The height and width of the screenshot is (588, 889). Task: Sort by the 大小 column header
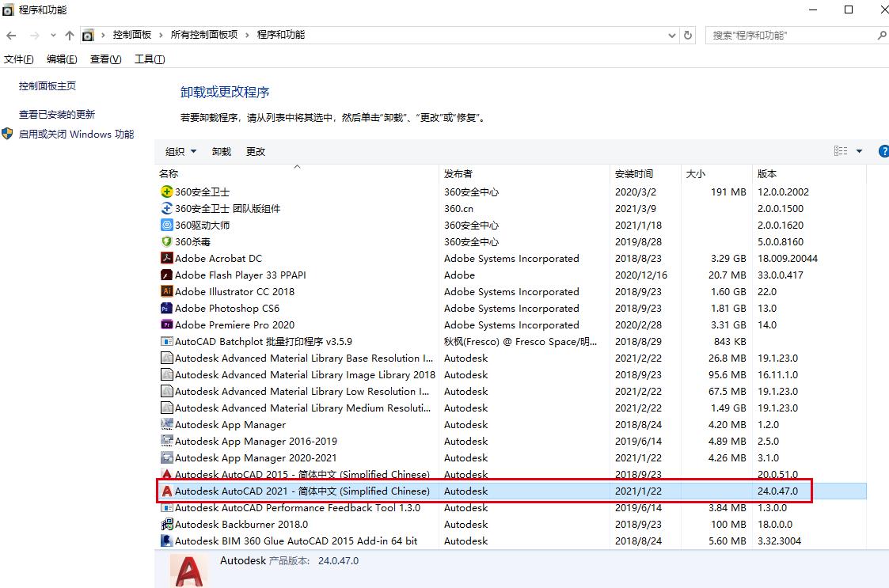coord(717,173)
